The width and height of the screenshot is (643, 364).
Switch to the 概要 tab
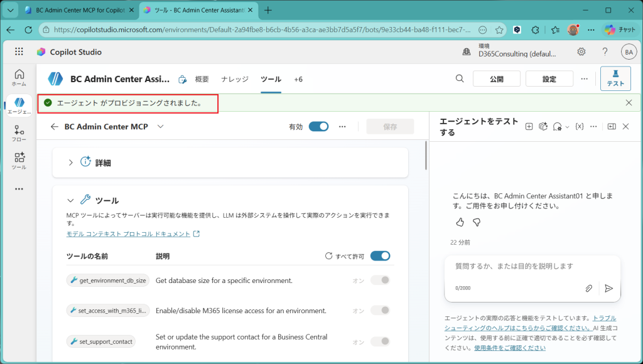(202, 79)
